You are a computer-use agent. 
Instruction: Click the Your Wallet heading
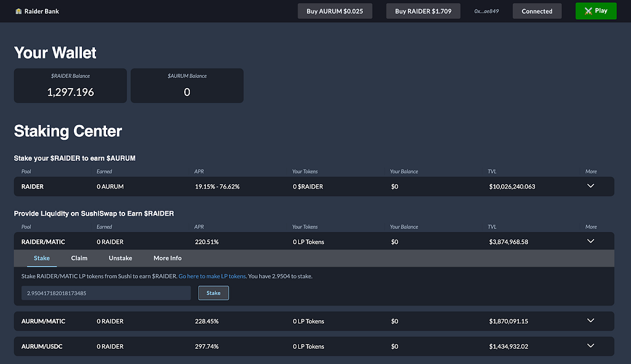(x=55, y=53)
